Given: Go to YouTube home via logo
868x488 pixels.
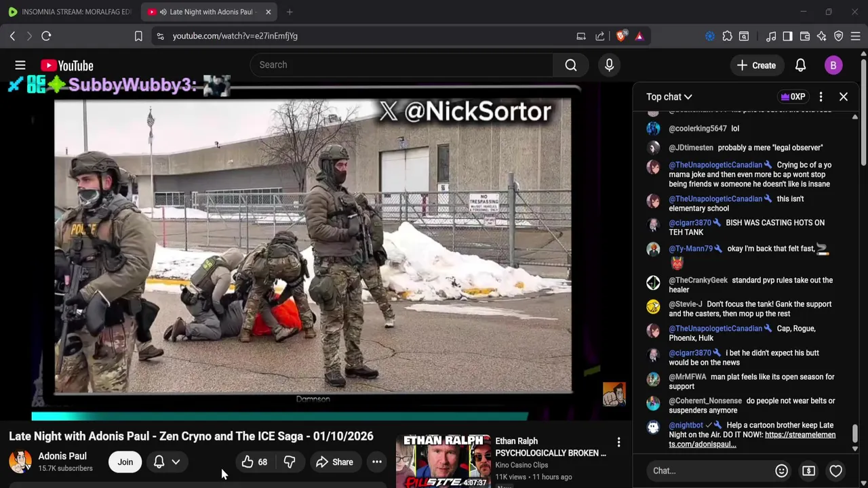Looking at the screenshot, I should (x=66, y=65).
